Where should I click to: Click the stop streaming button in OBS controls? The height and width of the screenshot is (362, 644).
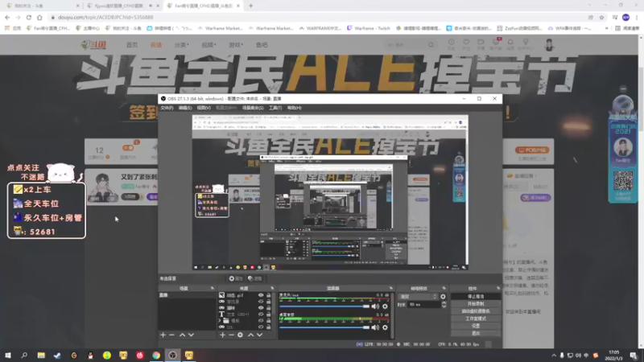pyautogui.click(x=476, y=296)
